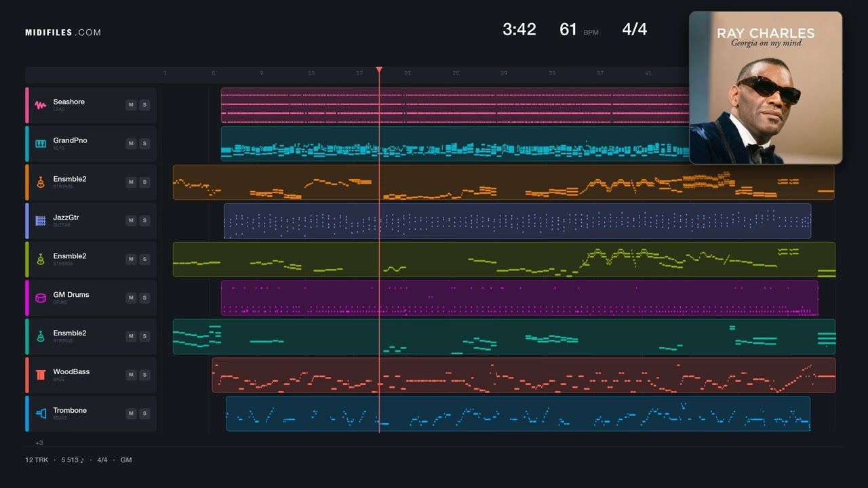Solo the GM Drums track
Viewport: 868px width, 488px height.
click(144, 298)
